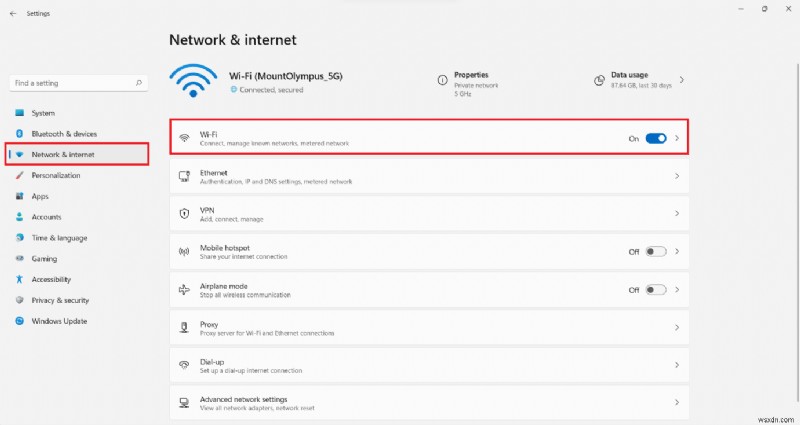Open Advanced network settings row
The width and height of the screenshot is (800, 425).
pyautogui.click(x=429, y=403)
